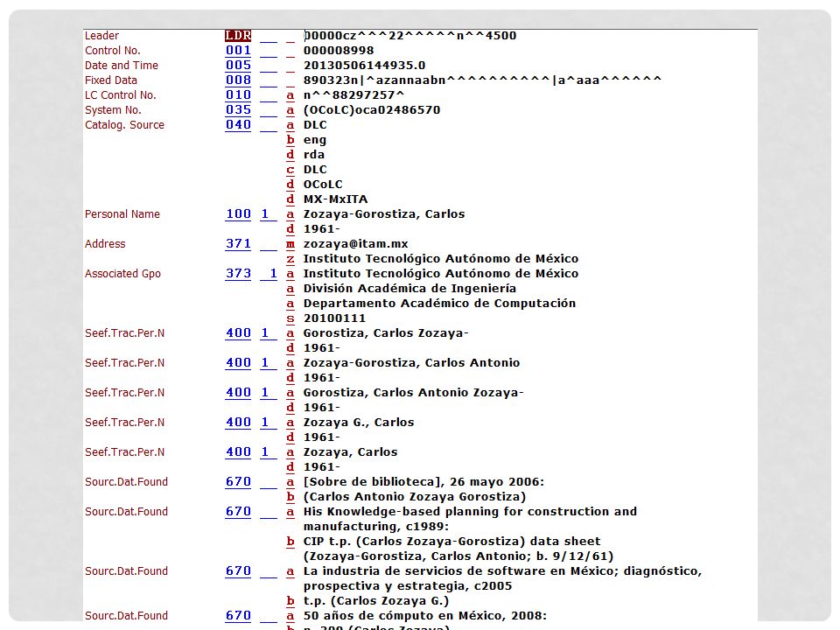The image size is (840, 630).
Task: Select tag 040 Catalog. Source
Action: [238, 125]
